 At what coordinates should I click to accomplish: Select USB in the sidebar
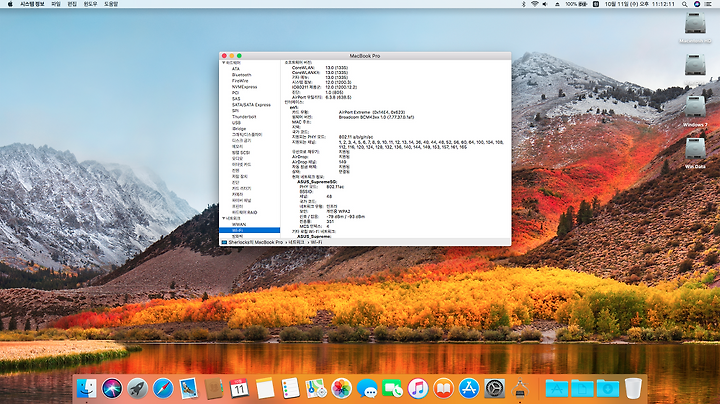(236, 123)
